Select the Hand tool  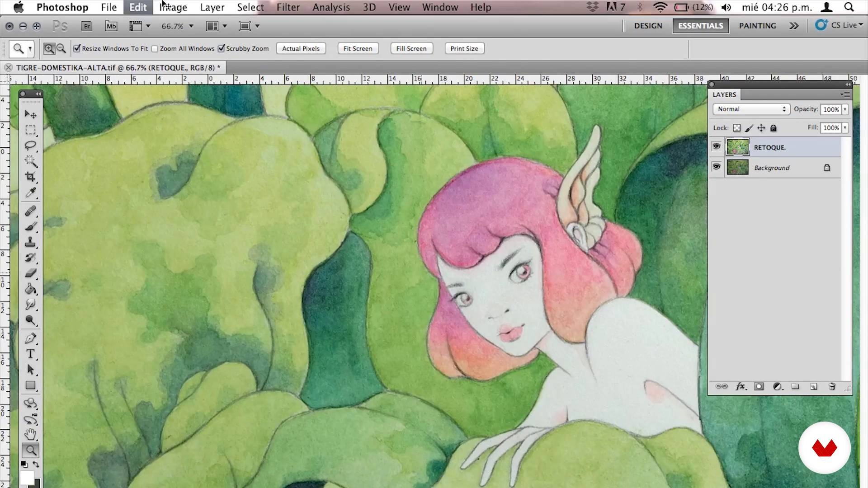[x=30, y=435]
